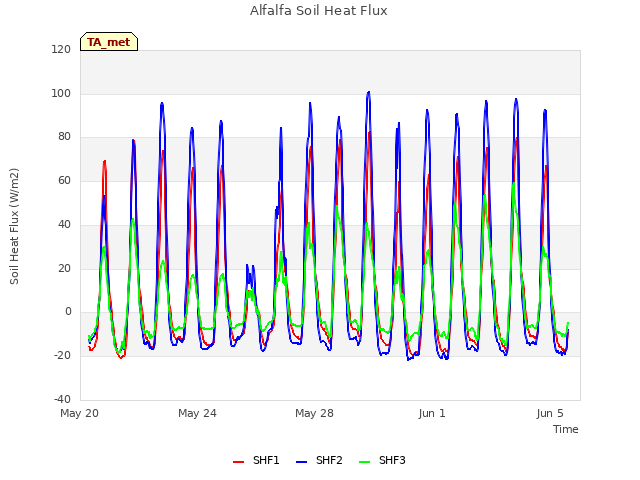Click the May 28 x-axis label
640x480 pixels.
point(314,413)
